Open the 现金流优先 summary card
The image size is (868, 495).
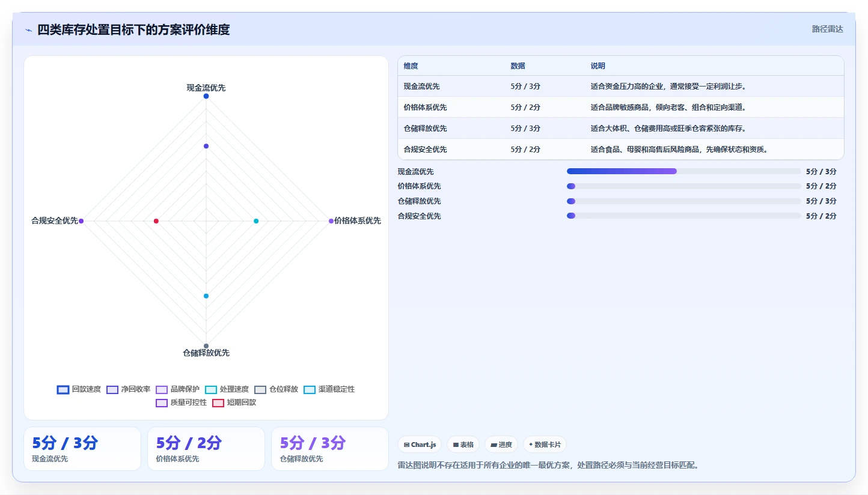82,449
